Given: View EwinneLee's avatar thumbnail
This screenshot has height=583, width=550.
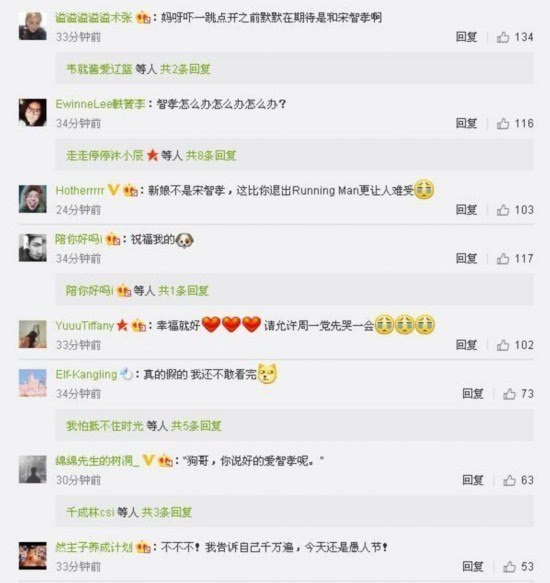Looking at the screenshot, I should tap(33, 113).
